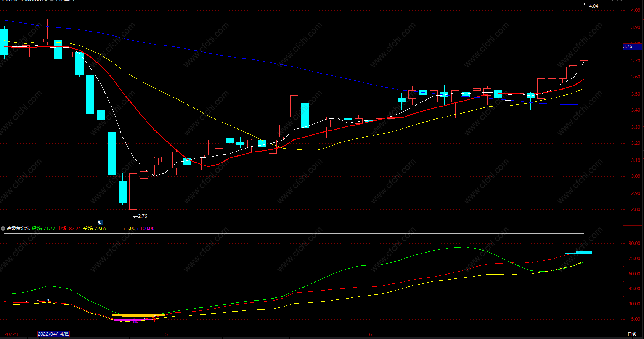Select the candlestick at the 2.76 low

pyautogui.click(x=133, y=192)
